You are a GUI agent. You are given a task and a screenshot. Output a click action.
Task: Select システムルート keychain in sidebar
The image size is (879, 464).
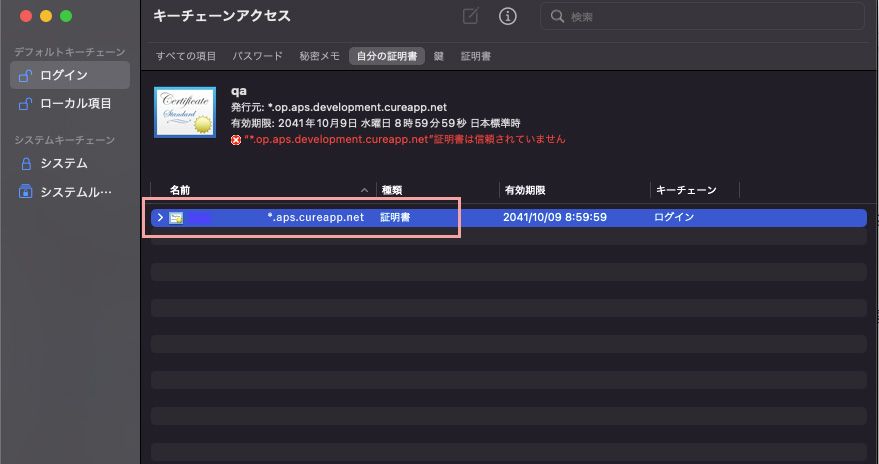[70, 192]
